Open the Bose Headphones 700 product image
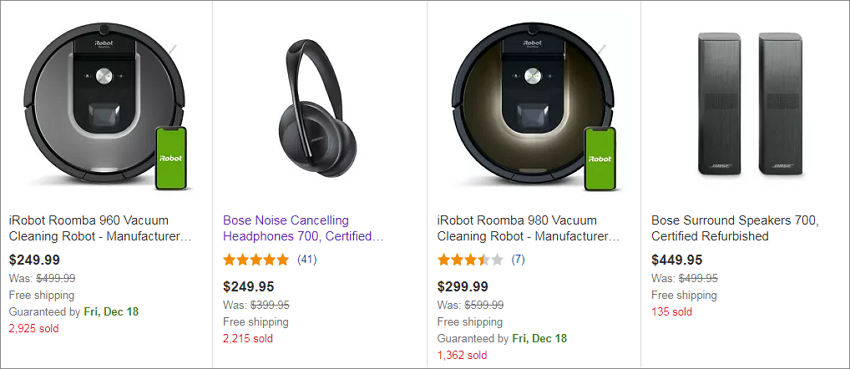The height and width of the screenshot is (369, 850). (x=317, y=108)
